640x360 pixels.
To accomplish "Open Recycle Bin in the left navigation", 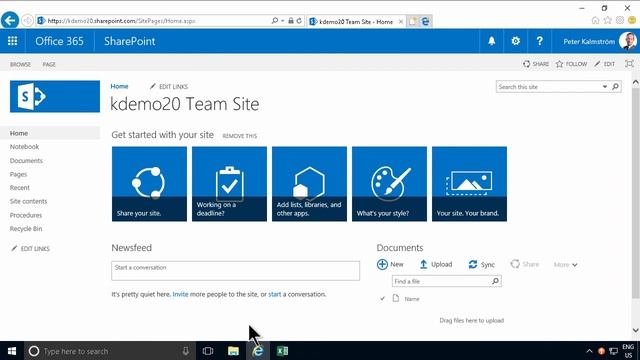I will pos(26,229).
